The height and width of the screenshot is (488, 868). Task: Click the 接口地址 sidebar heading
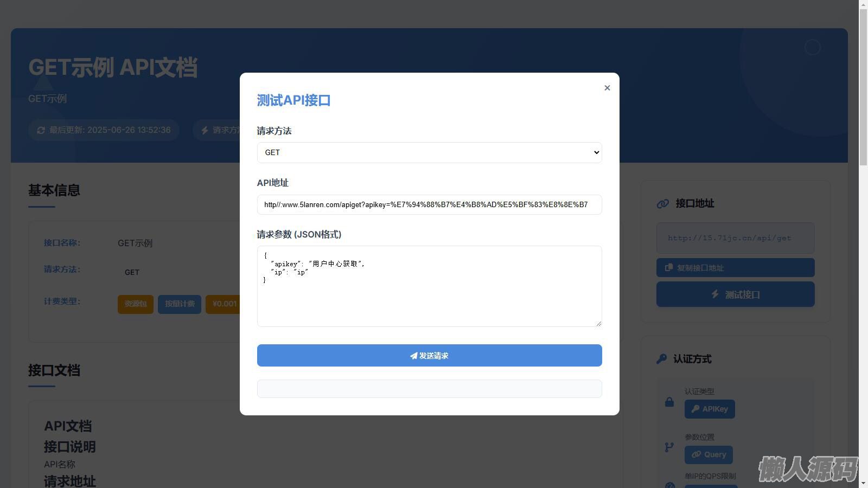coord(695,203)
